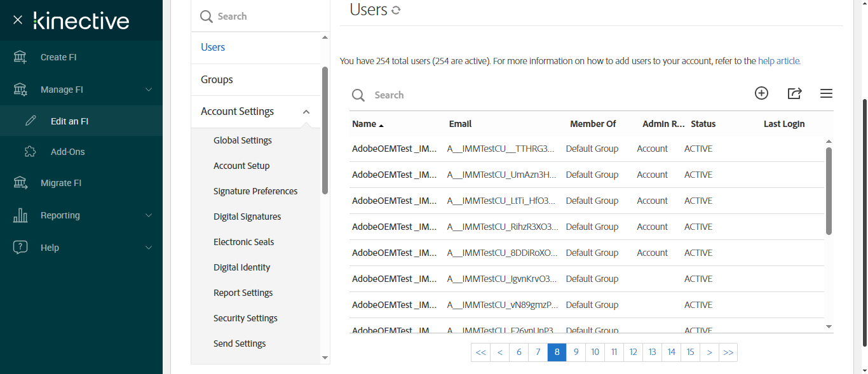
Task: Go to page 9 of users
Action: point(576,352)
